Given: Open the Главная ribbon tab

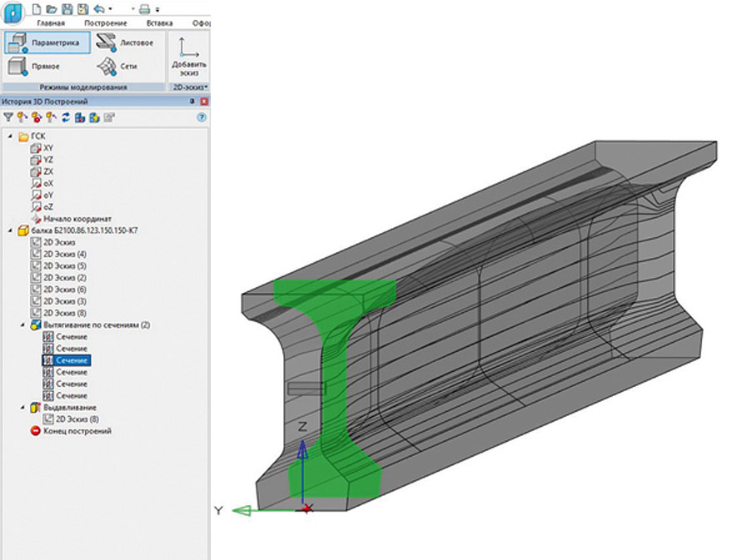Looking at the screenshot, I should (x=51, y=23).
